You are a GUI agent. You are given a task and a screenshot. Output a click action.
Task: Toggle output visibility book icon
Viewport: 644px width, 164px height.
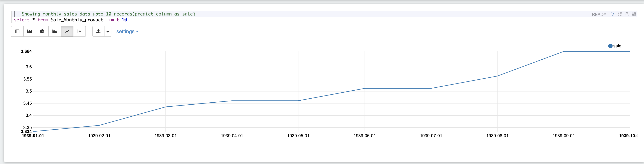point(627,14)
